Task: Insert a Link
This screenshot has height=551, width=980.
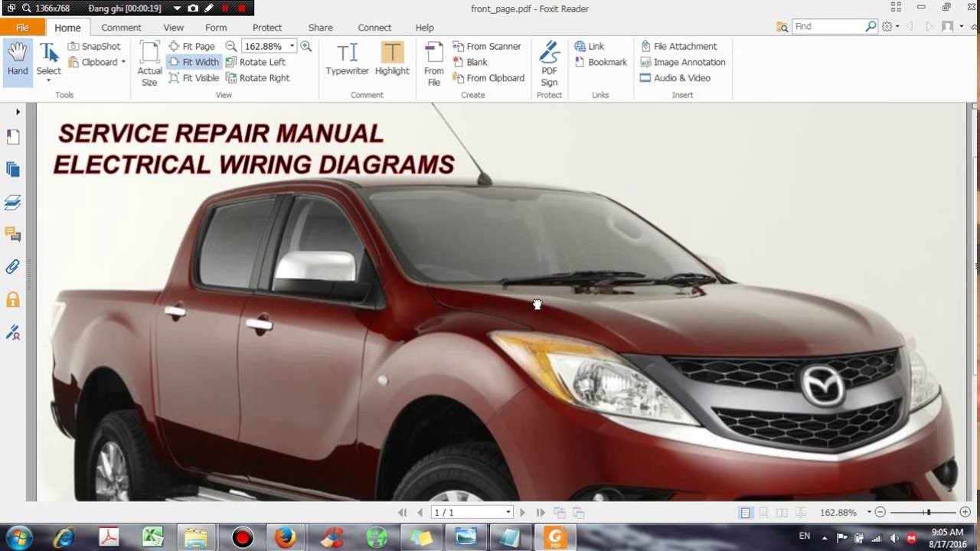Action: coord(590,46)
